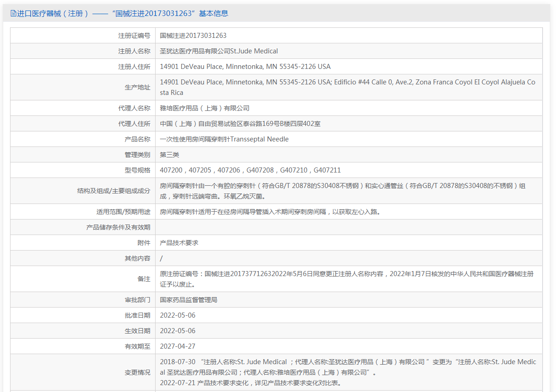Select registrant address 14901 DeVeau Place value
Screen dimensions: 558x392
tap(245, 67)
